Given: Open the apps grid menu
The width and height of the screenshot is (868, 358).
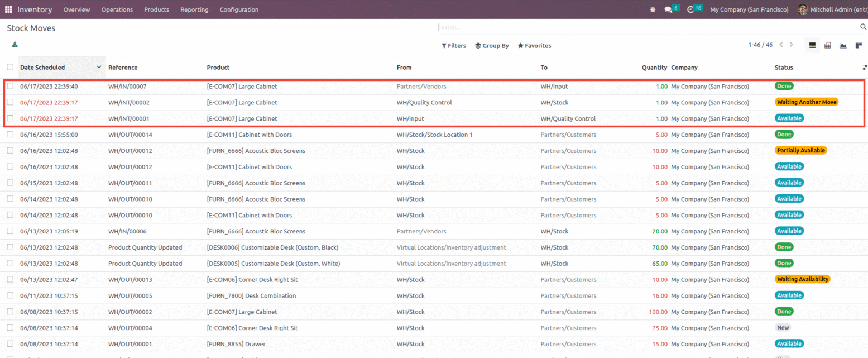Looking at the screenshot, I should [x=8, y=9].
